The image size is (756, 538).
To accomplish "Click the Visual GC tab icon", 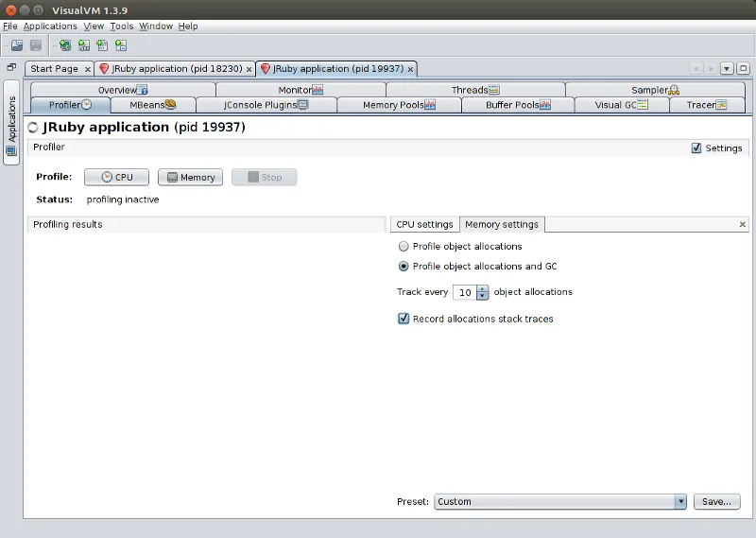I will 643,105.
